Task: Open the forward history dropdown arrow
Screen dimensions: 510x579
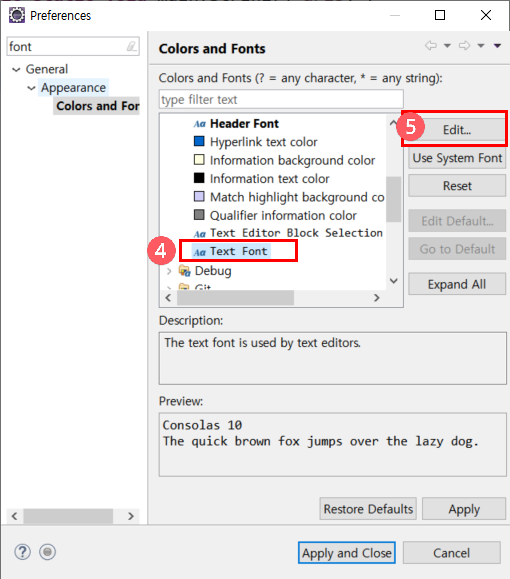Action: (481, 46)
